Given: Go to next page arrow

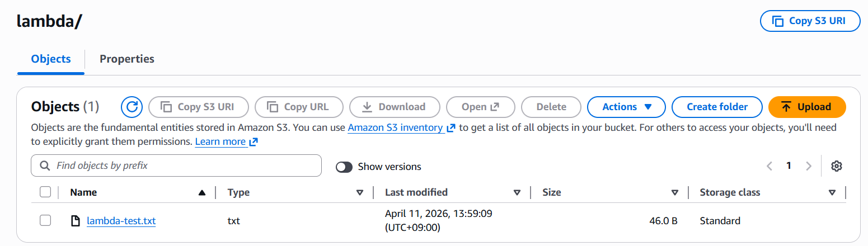Looking at the screenshot, I should coord(808,166).
